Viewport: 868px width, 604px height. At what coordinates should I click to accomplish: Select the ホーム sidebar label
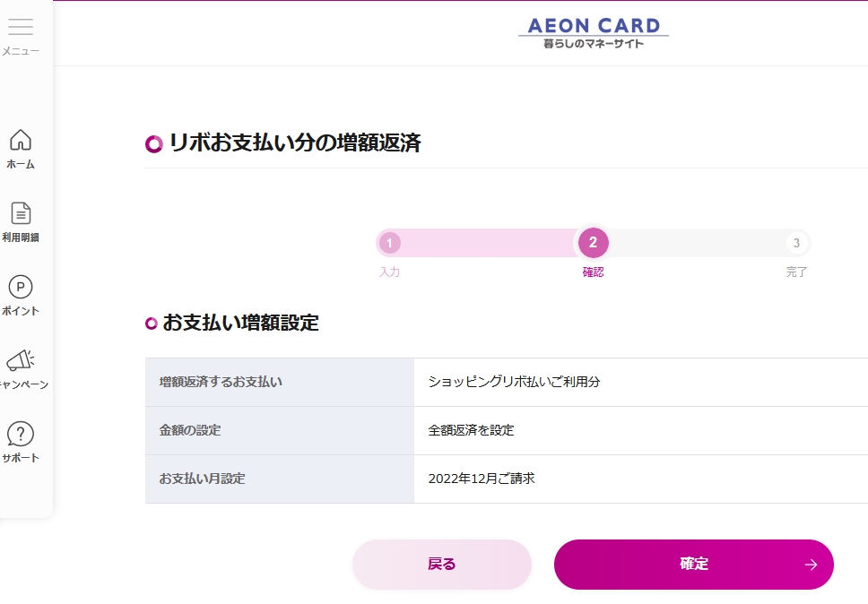tap(21, 164)
